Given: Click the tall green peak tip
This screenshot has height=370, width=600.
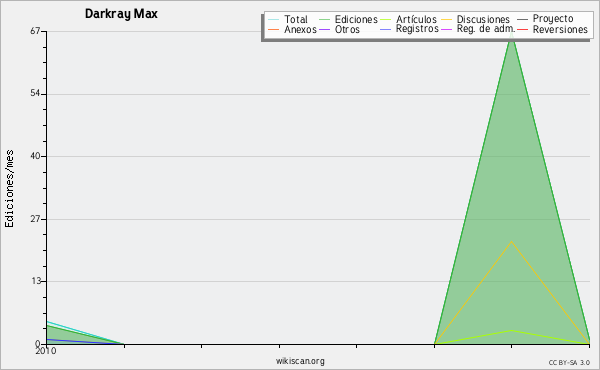Looking at the screenshot, I should 512,33.
